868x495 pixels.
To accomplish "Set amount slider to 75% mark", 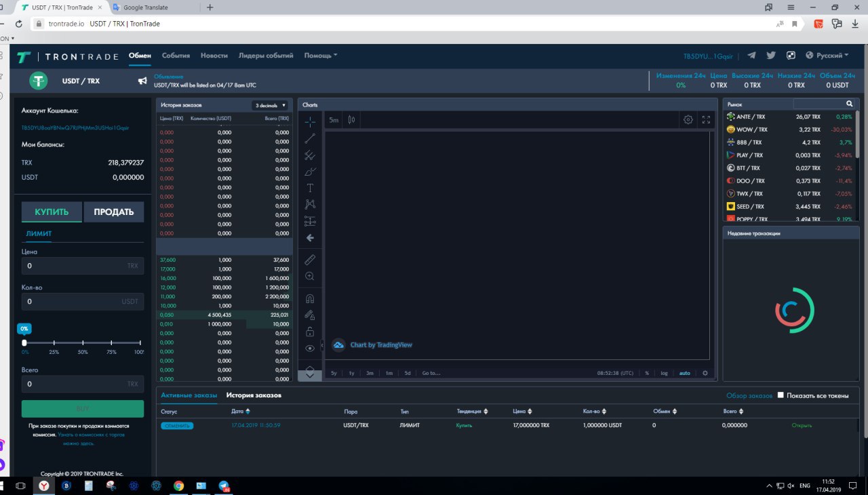I will 112,343.
